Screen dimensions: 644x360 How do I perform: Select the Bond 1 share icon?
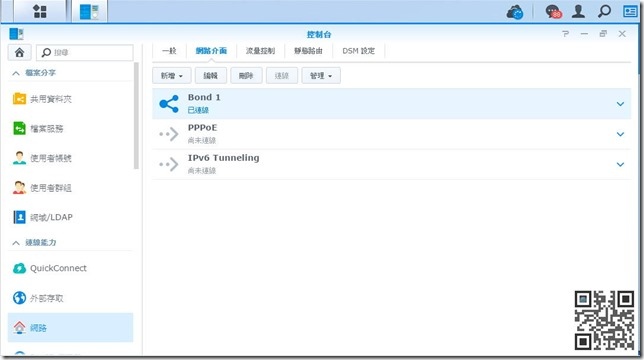pyautogui.click(x=169, y=104)
